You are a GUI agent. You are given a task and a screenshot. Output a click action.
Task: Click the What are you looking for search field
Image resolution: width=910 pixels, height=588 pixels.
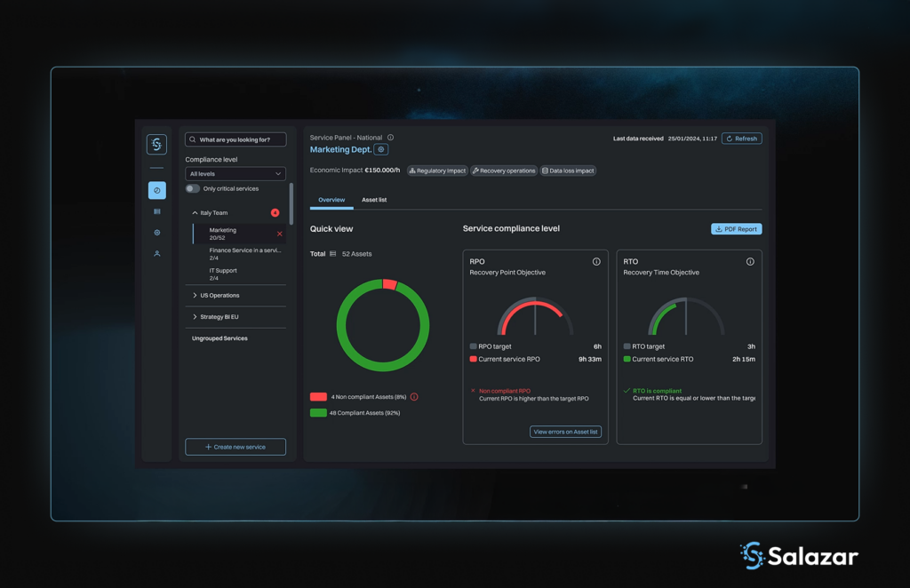click(236, 139)
